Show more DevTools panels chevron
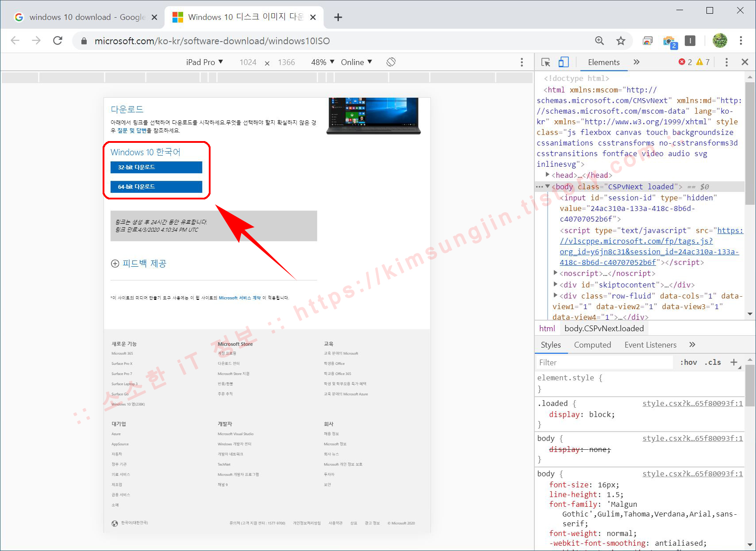756x551 pixels. pos(637,62)
